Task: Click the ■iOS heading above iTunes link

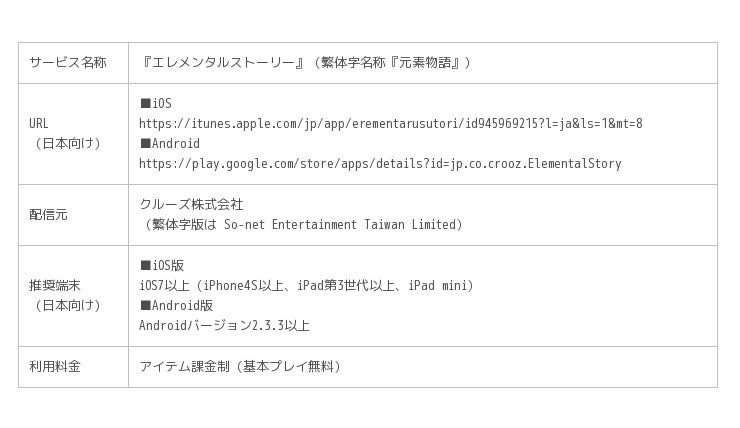Action: click(x=156, y=104)
